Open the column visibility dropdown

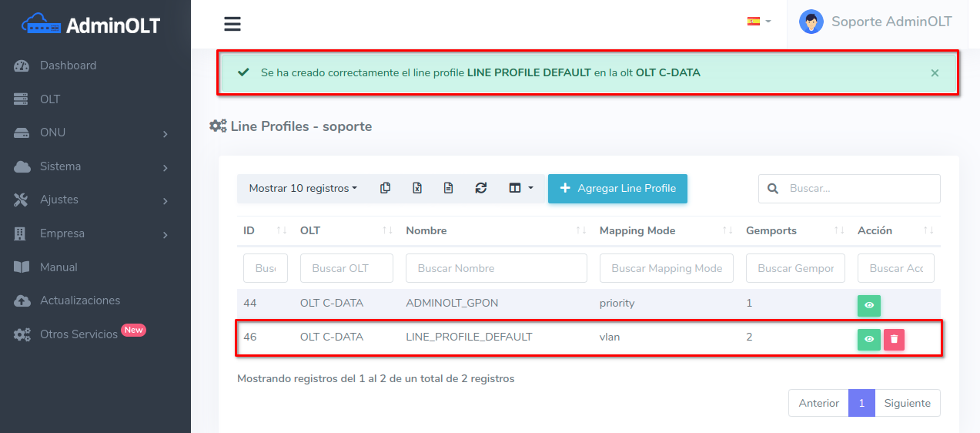[x=521, y=188]
